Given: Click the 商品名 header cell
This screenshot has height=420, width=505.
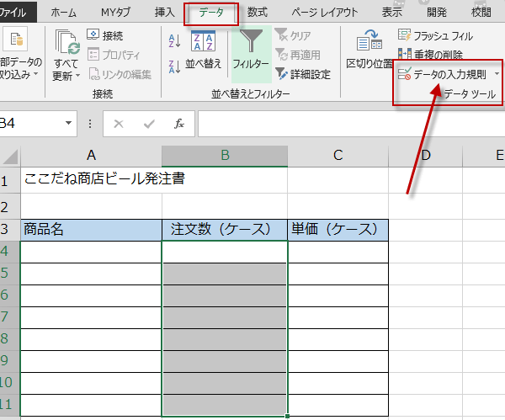Looking at the screenshot, I should point(91,230).
